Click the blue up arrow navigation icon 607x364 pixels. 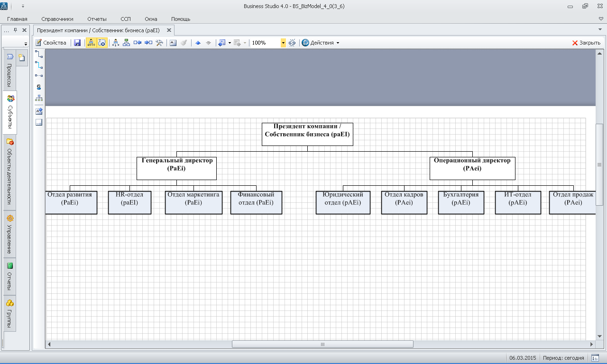click(x=198, y=43)
